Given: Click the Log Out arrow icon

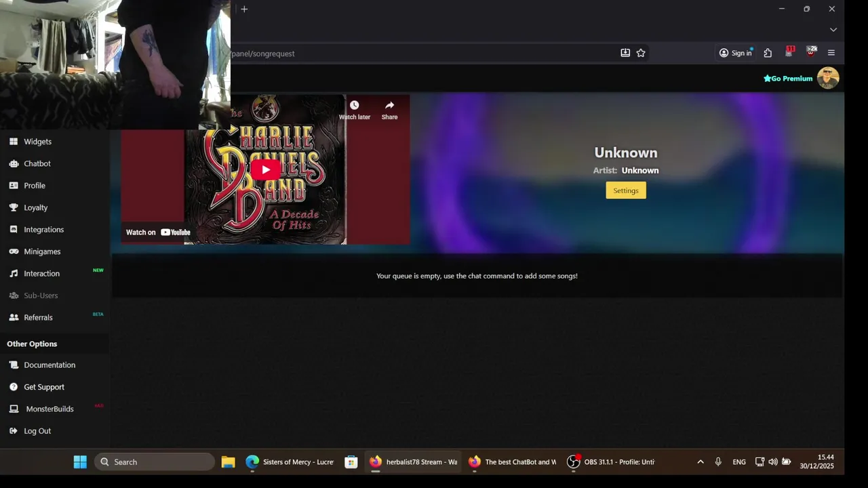Looking at the screenshot, I should click(x=14, y=431).
